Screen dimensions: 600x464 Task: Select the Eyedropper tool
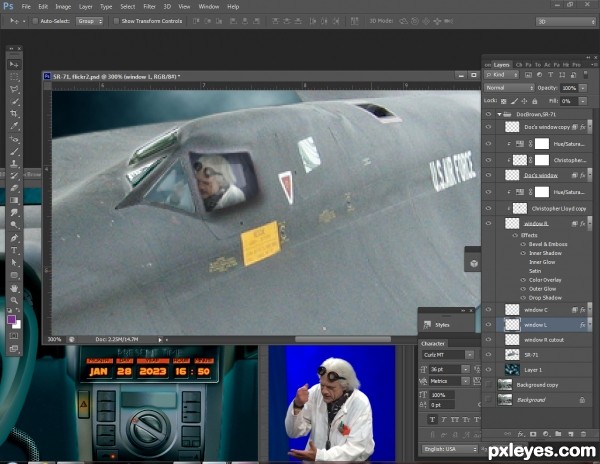(x=14, y=126)
